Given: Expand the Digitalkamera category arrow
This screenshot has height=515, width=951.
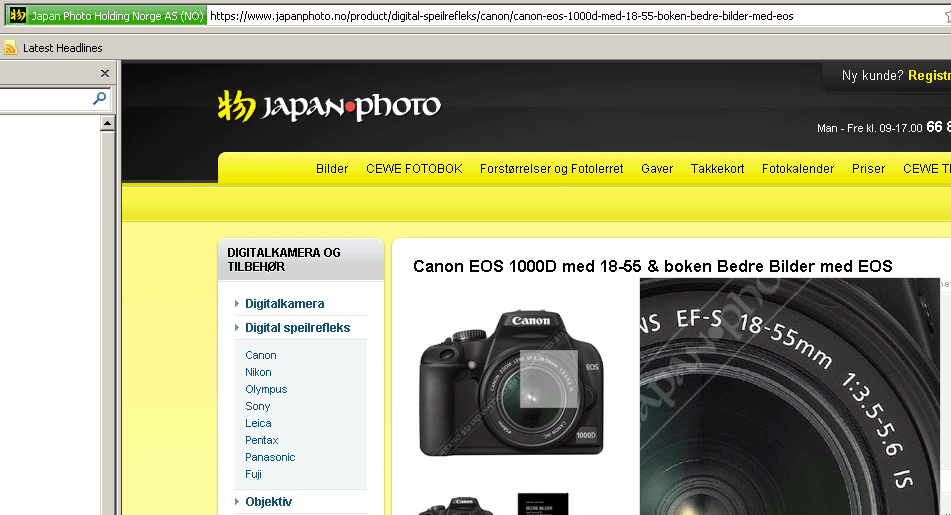Looking at the screenshot, I should pos(237,303).
